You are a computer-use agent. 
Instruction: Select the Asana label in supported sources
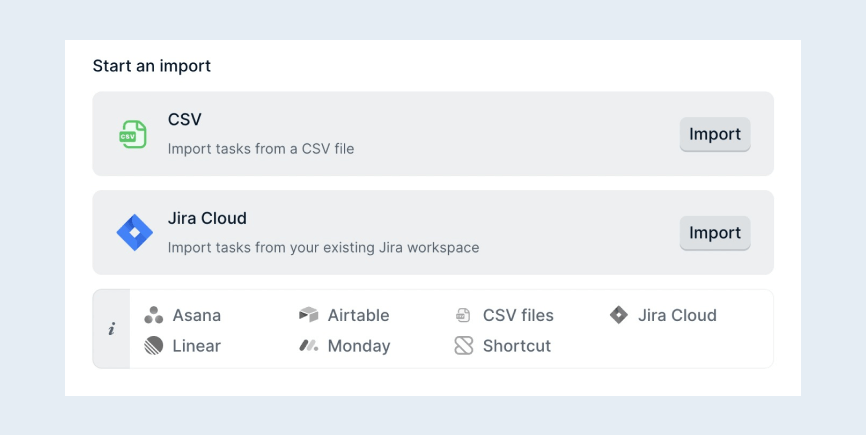point(197,315)
